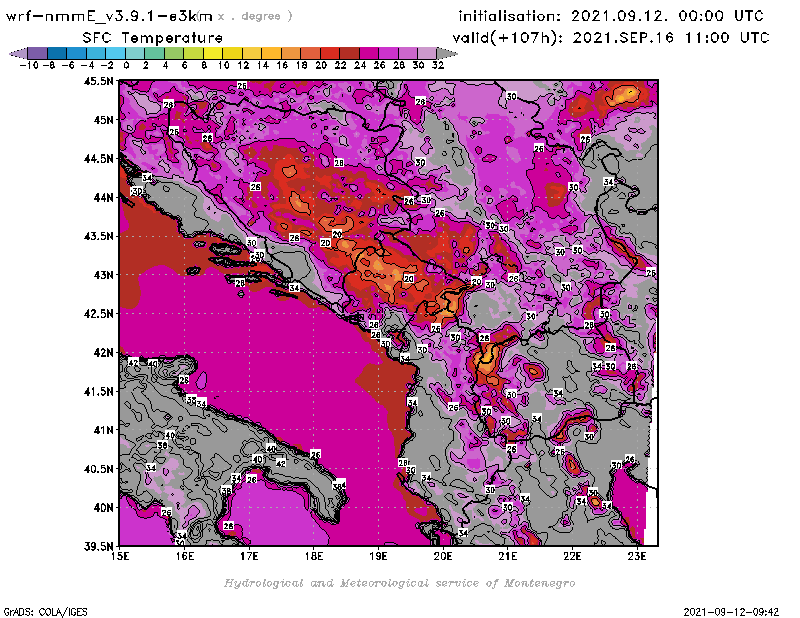This screenshot has height=618, width=800.
Task: Click the 19E longitude axis label
Action: coord(378,556)
